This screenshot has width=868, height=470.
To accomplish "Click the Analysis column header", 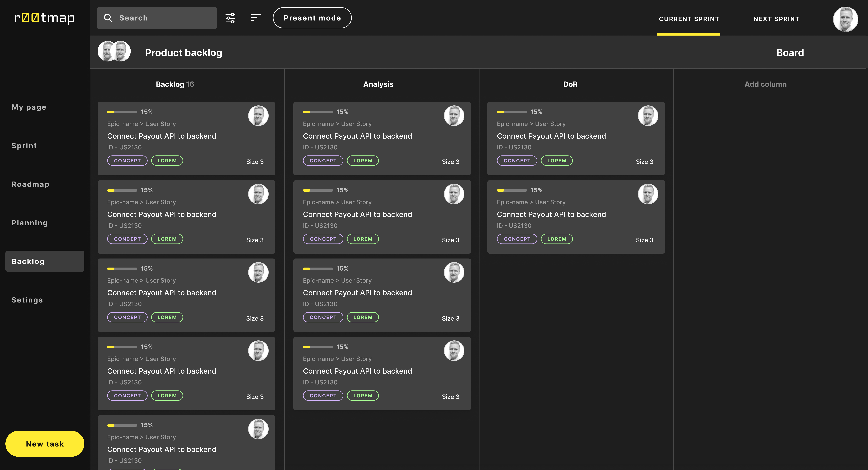I will pos(378,84).
